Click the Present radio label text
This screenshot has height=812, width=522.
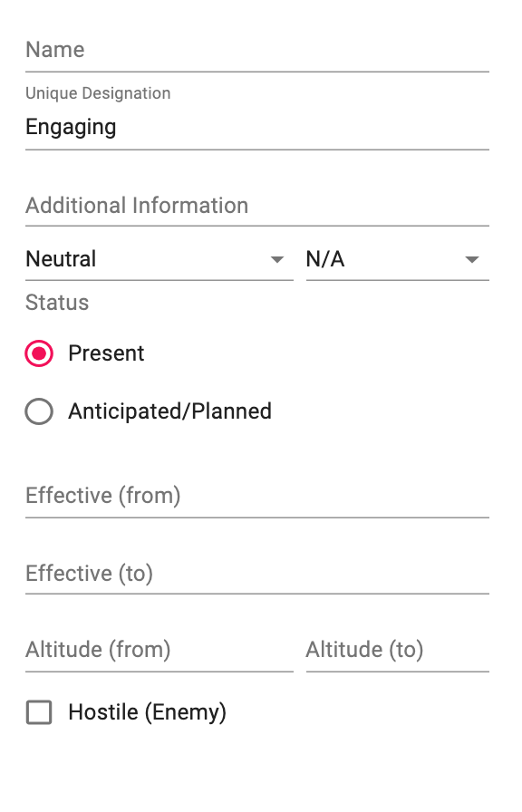pos(106,353)
